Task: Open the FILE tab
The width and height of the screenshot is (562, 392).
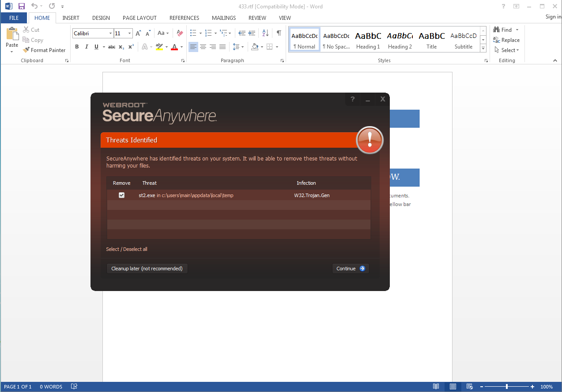Action: (x=14, y=18)
